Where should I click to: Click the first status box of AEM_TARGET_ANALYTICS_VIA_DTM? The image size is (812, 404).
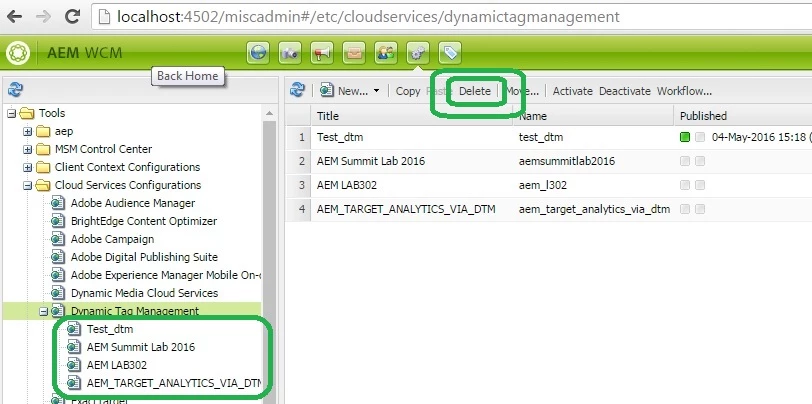685,209
